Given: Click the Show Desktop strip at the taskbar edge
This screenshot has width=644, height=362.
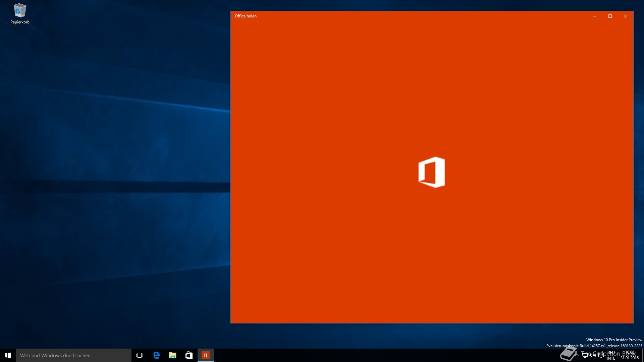Looking at the screenshot, I should 643,355.
